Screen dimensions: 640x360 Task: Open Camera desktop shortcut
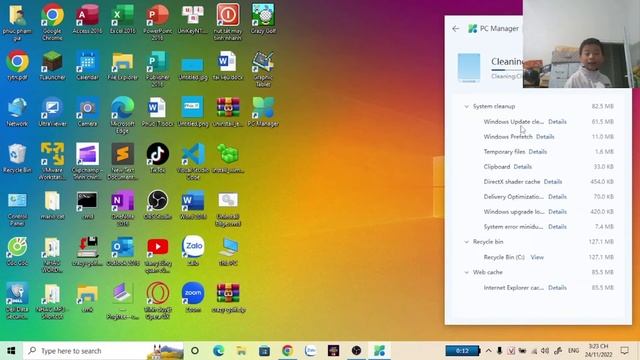(87, 112)
